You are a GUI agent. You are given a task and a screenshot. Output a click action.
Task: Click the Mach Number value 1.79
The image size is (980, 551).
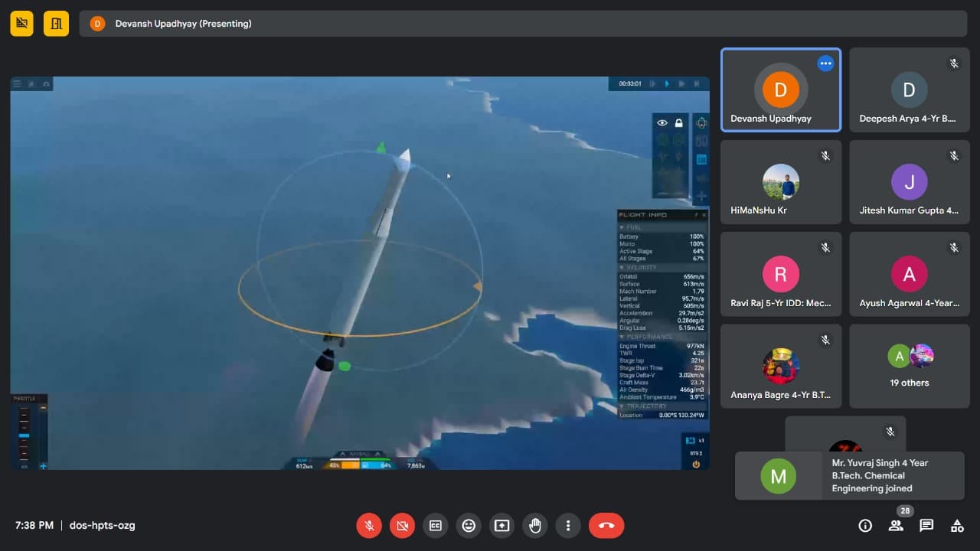(x=697, y=291)
